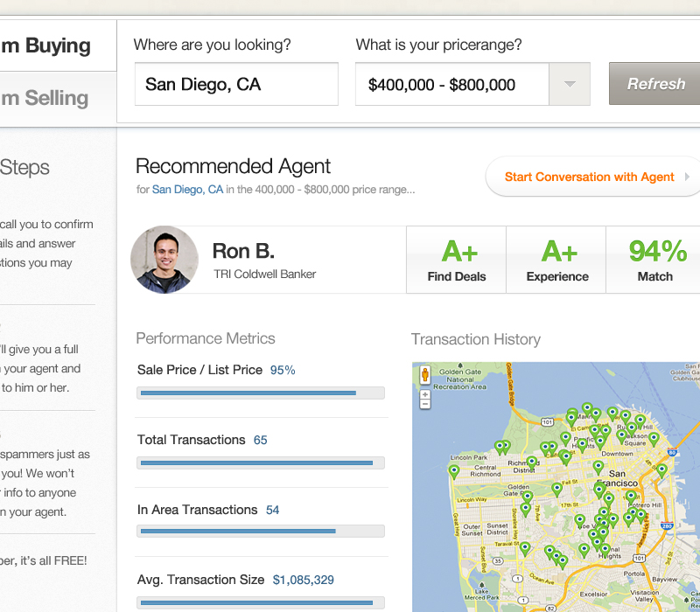Click the $1,085,329 average transaction value
The image size is (700, 612).
coord(303,580)
